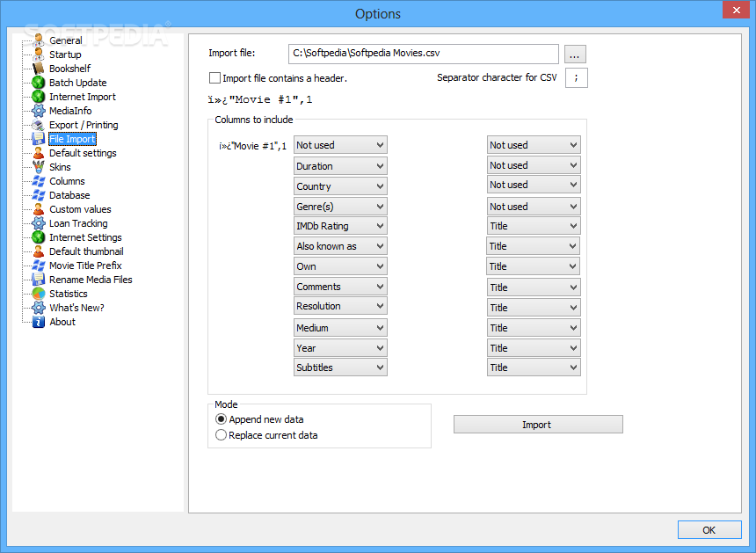The image size is (756, 553).
Task: Click the Internet Import globe icon
Action: [x=39, y=97]
